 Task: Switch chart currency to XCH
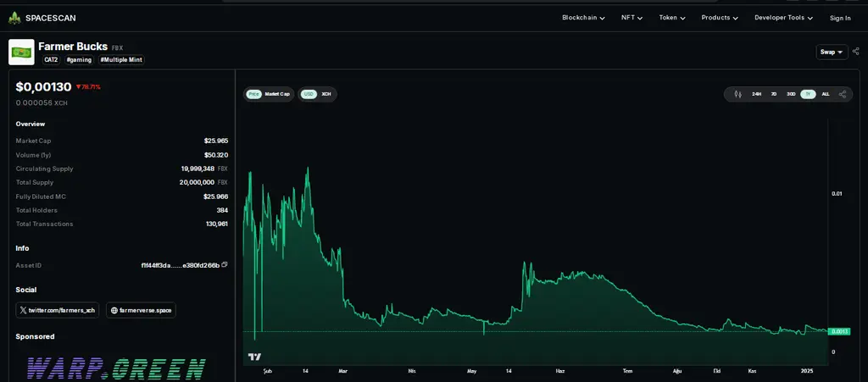(x=326, y=94)
